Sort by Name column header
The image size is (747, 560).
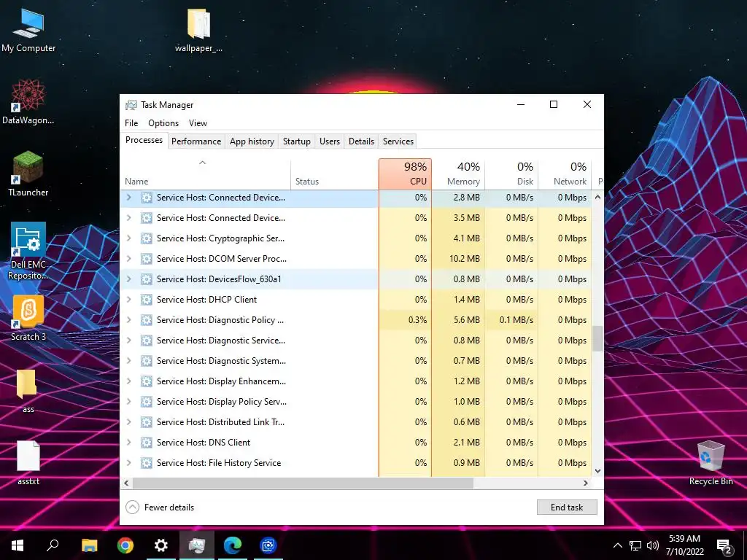coord(205,174)
